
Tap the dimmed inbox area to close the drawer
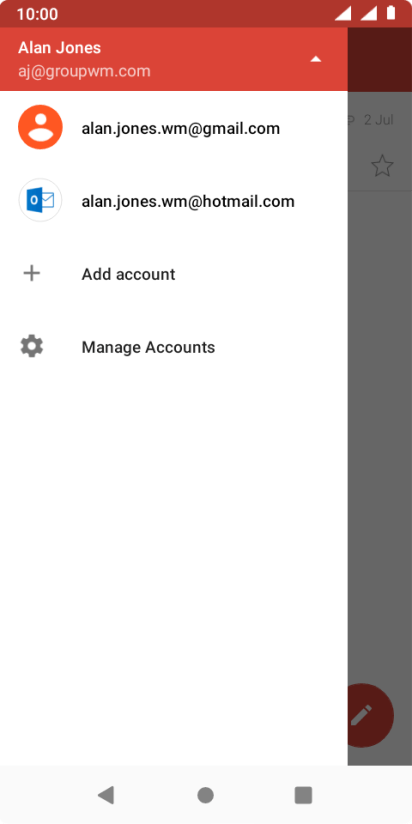coord(379,420)
